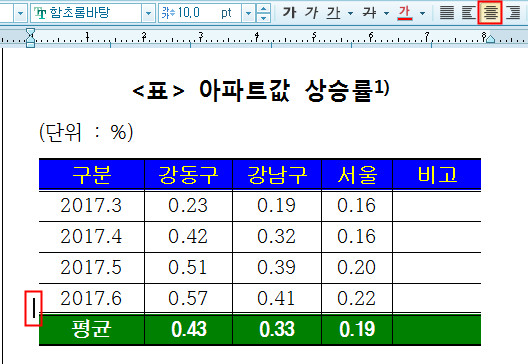Justify paragraph on both sides
Image resolution: width=528 pixels, height=364 pixels.
pos(447,13)
